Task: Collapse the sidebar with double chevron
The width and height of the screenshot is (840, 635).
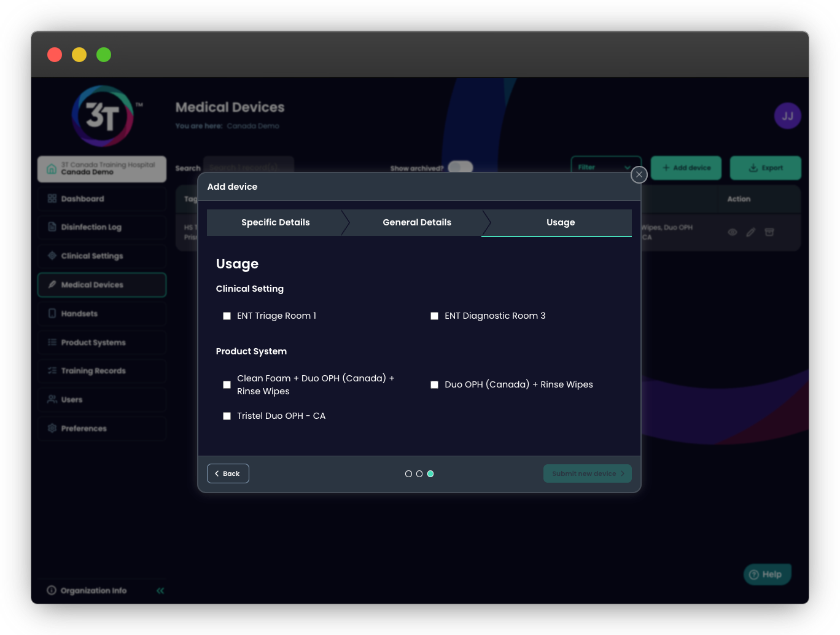Action: 160,591
